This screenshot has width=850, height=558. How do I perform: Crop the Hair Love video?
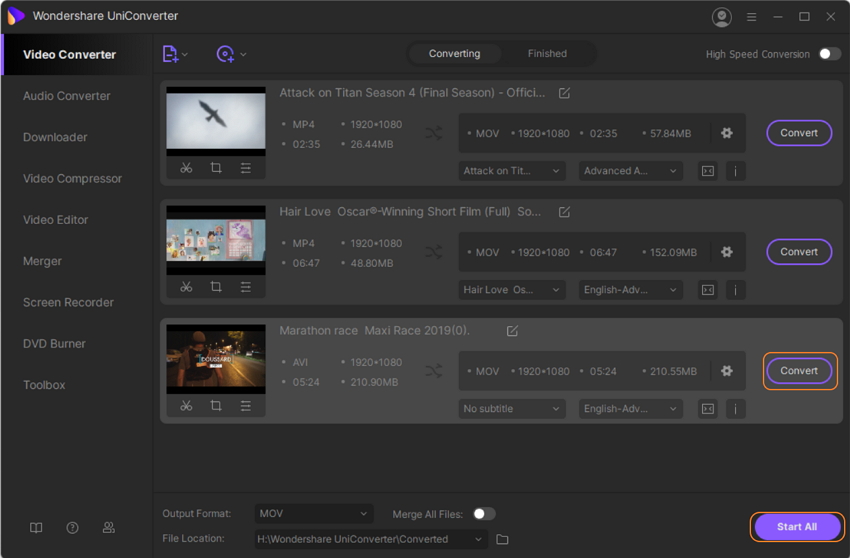click(x=216, y=286)
